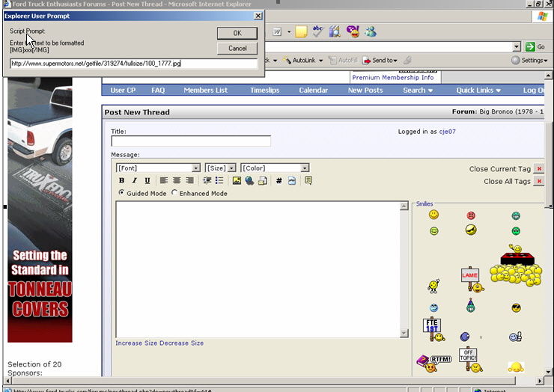This screenshot has height=392, width=554.
Task: Click the indent text icon
Action: click(x=207, y=180)
